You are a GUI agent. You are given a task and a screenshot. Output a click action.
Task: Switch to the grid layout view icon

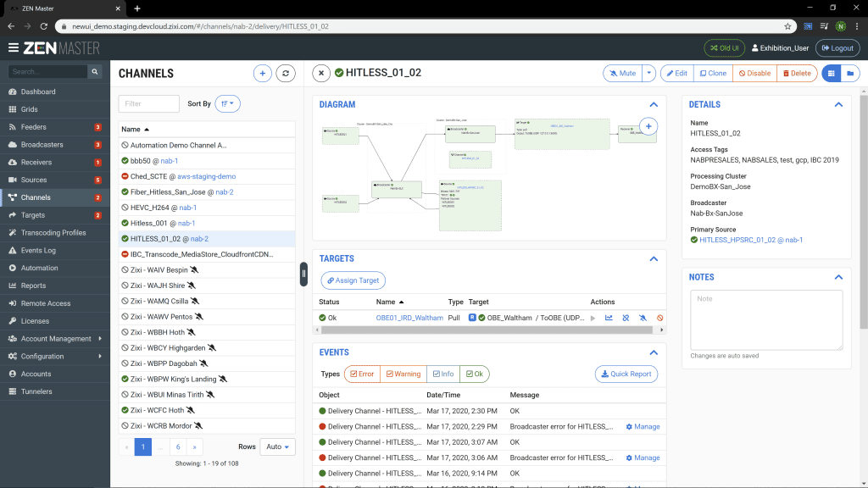coord(831,73)
